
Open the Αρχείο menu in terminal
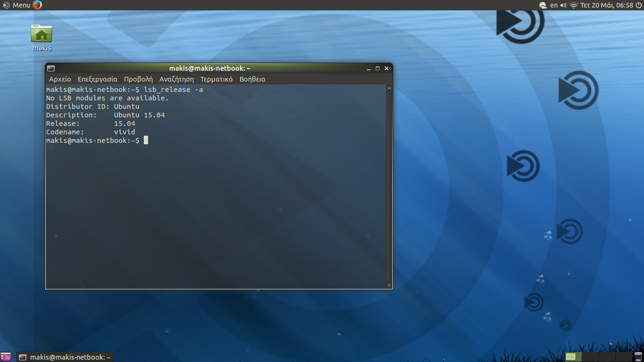tap(60, 79)
